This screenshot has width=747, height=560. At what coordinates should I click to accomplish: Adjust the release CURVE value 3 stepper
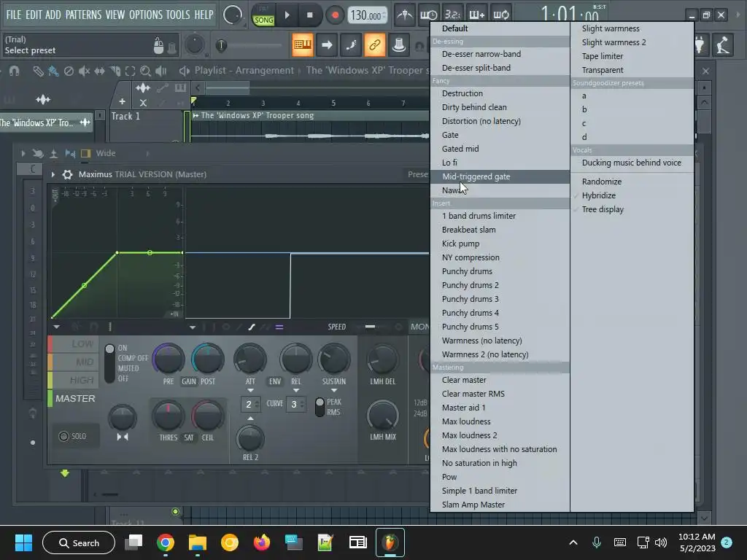[295, 404]
